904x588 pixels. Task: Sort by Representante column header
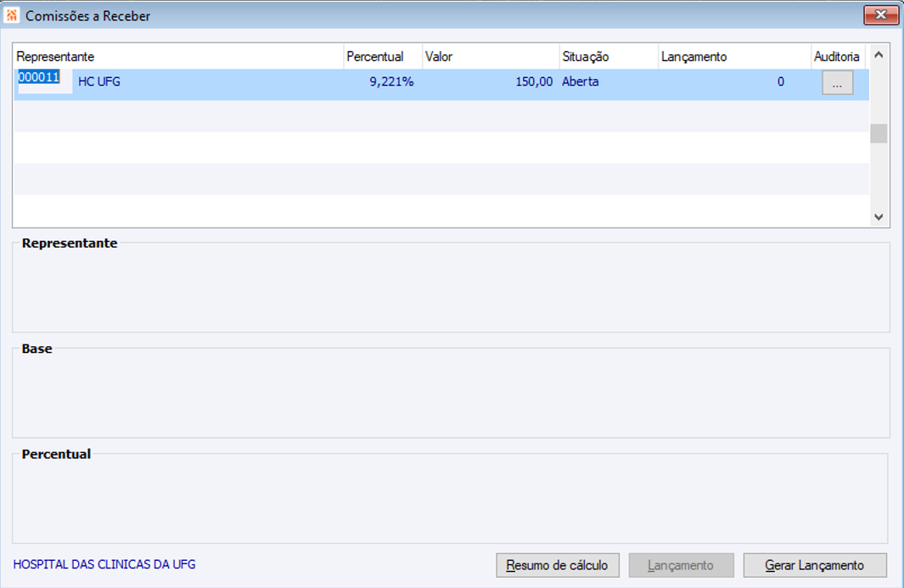pos(179,57)
